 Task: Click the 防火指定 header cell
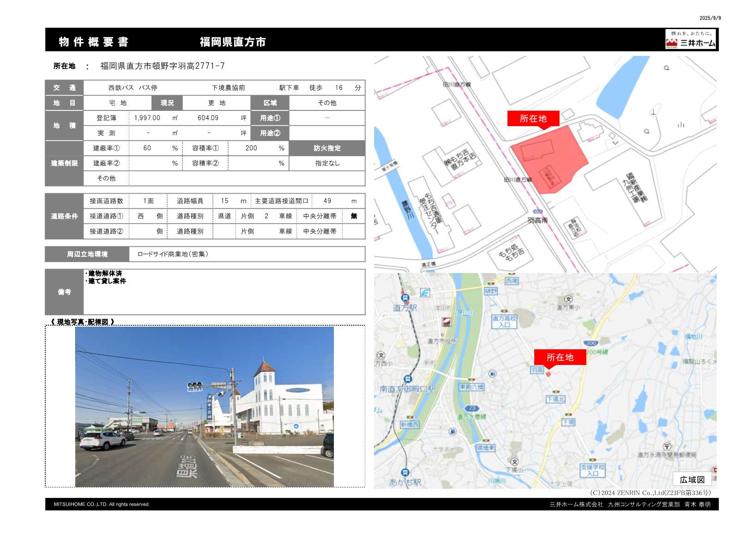[x=327, y=148]
